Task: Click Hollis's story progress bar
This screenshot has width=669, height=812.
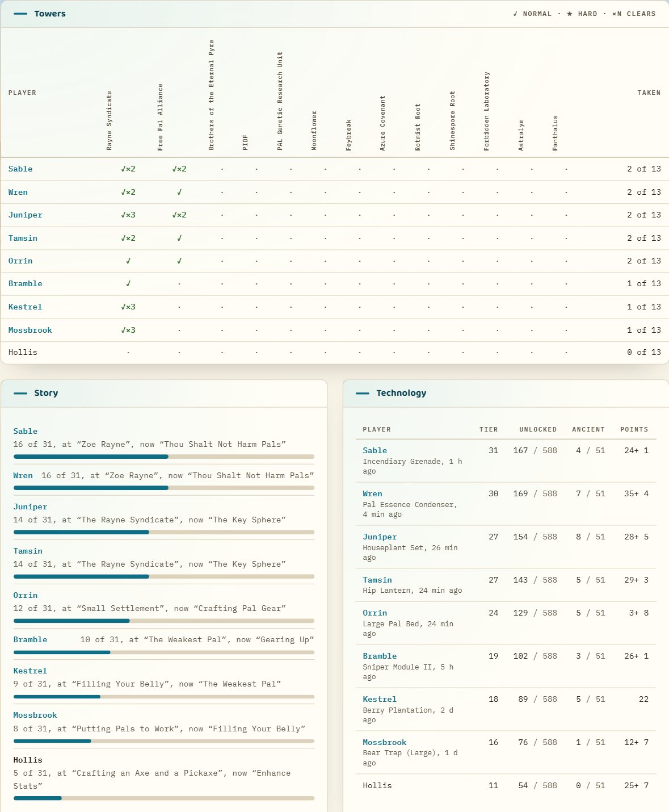Action: pos(164,798)
